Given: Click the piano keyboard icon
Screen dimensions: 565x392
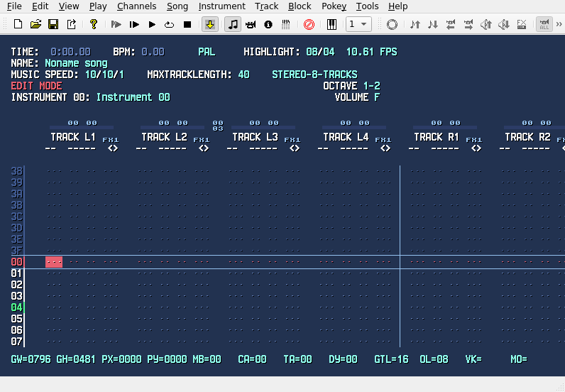Looking at the screenshot, I should tap(331, 25).
